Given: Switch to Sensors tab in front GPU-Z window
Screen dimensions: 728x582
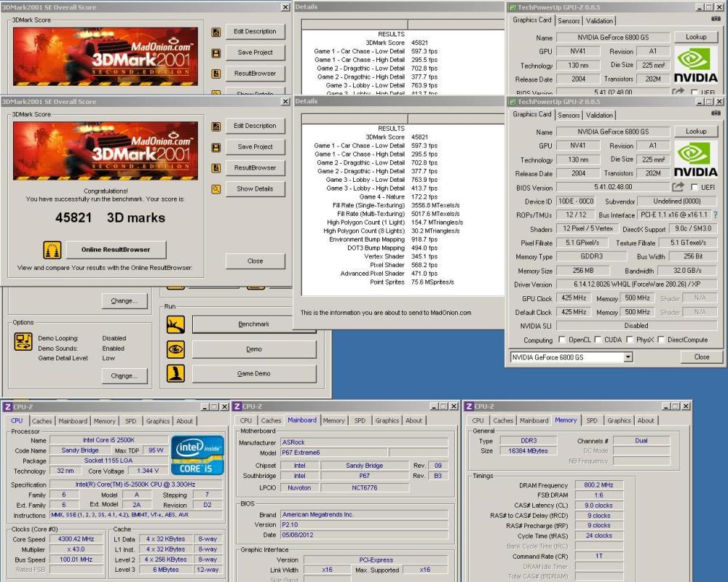Looking at the screenshot, I should coord(569,115).
